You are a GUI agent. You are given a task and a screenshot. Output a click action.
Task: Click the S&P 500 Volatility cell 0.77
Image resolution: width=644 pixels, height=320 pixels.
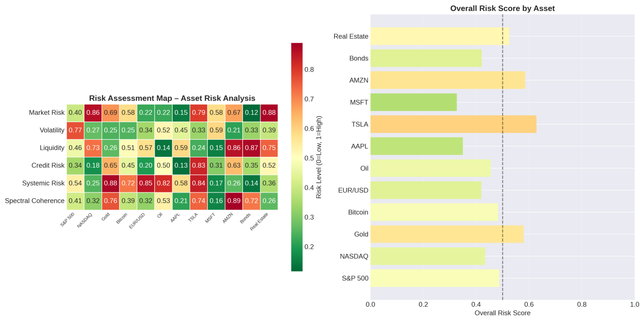tap(75, 130)
